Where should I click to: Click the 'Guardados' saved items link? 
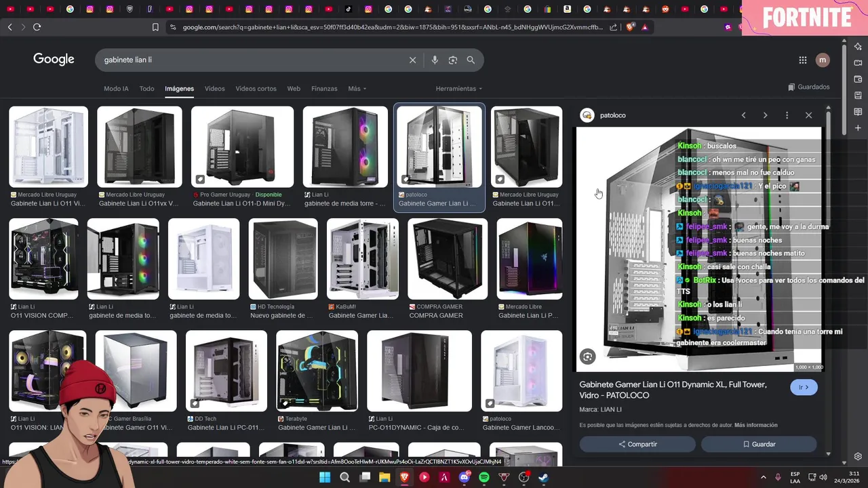(809, 87)
